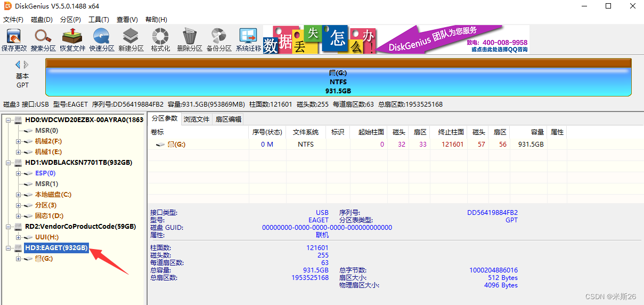Open the 磁盘(D) menu
Image resolution: width=644 pixels, height=305 pixels.
(x=42, y=20)
